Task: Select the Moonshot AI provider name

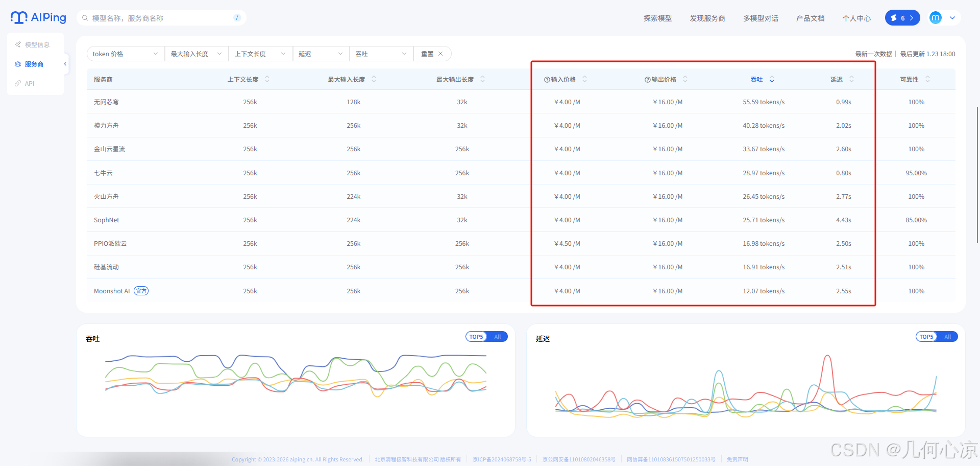Action: tap(112, 291)
